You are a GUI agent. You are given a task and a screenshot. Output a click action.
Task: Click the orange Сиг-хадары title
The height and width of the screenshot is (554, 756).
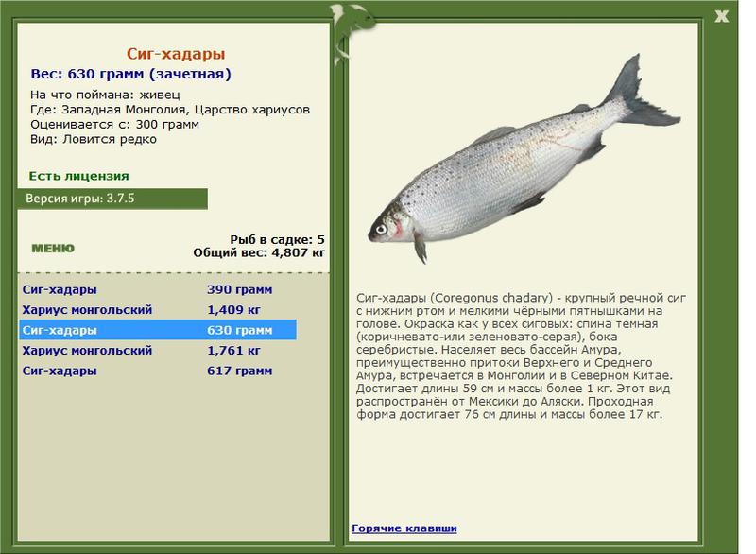(176, 54)
